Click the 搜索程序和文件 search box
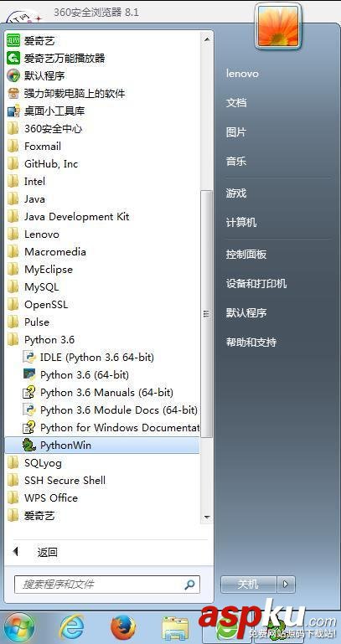 tap(106, 584)
